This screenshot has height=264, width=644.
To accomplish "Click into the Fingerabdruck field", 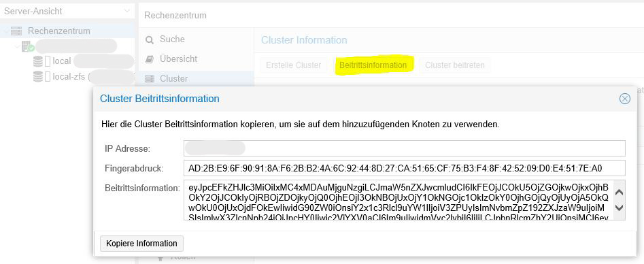I will (x=405, y=168).
